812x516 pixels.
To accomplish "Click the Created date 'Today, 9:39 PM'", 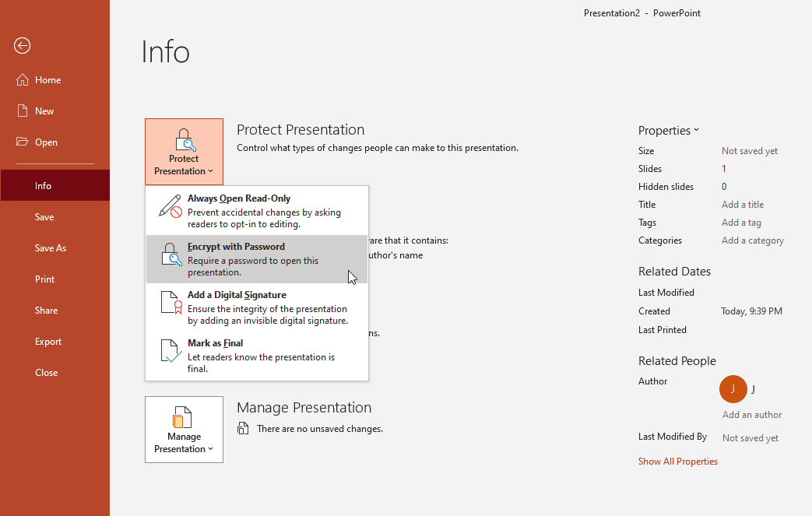I will 751,311.
